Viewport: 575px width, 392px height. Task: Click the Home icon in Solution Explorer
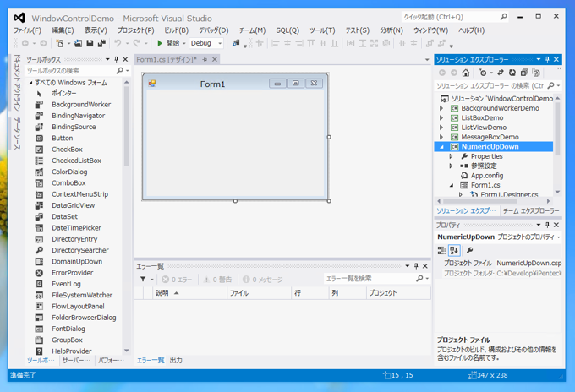[x=466, y=73]
